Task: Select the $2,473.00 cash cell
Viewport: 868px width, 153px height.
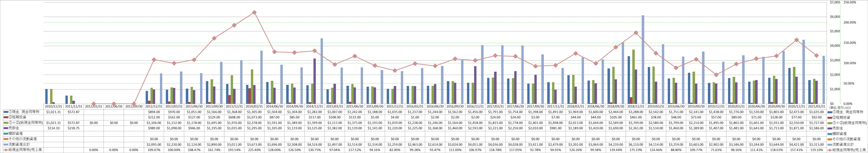Action: tap(796, 112)
